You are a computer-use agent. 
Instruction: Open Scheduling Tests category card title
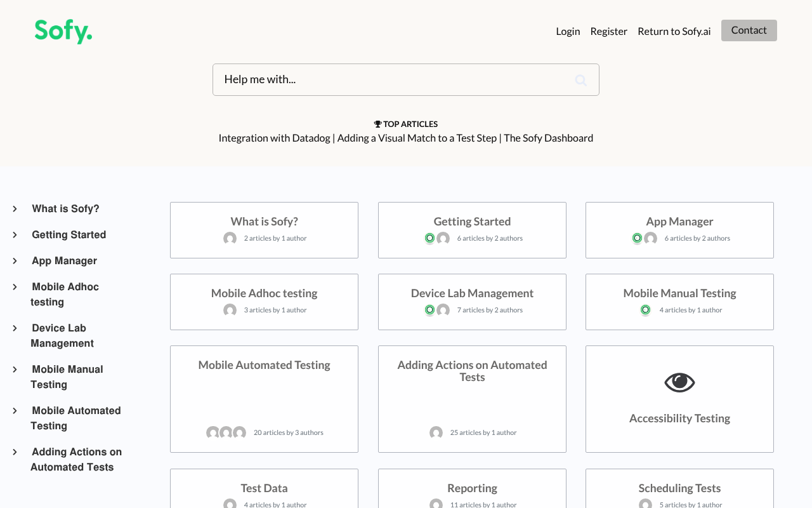(679, 488)
